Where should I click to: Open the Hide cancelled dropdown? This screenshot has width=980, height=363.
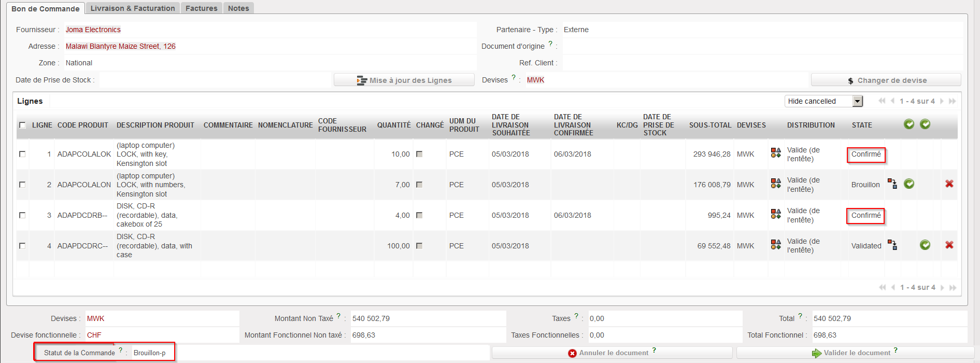(857, 101)
